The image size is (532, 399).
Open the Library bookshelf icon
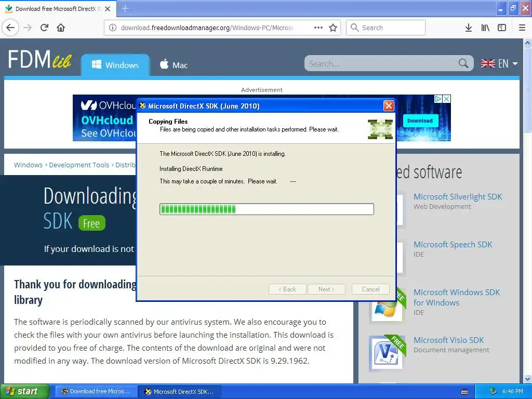pyautogui.click(x=485, y=28)
